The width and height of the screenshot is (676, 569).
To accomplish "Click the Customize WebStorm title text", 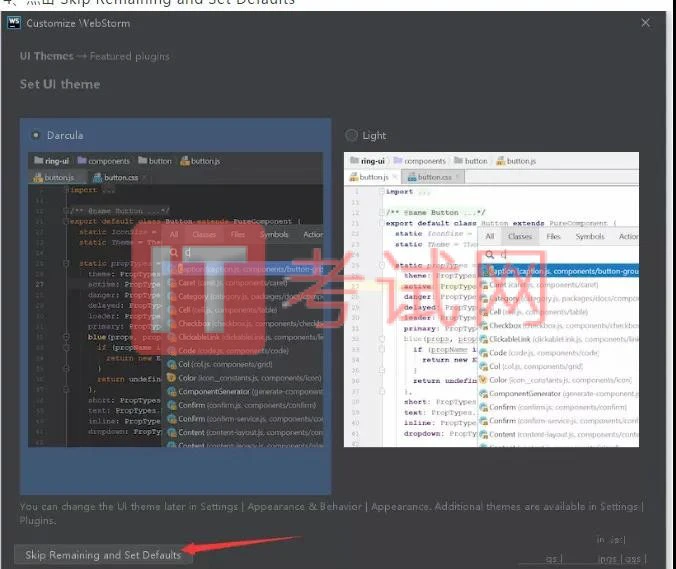I will 78,23.
